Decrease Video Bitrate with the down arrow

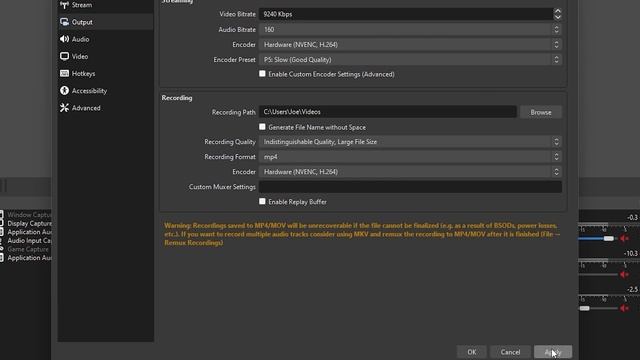(x=558, y=17)
